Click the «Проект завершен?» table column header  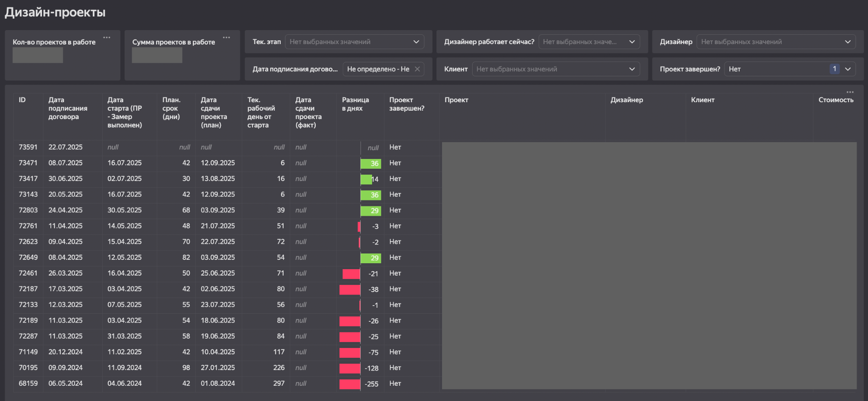(407, 104)
